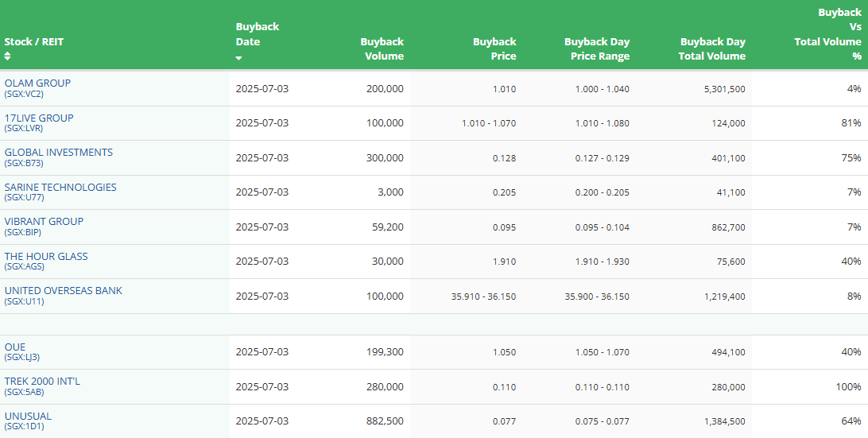The image size is (868, 438).
Task: Click the 4% value in OLAM GROUP row
Action: pyautogui.click(x=854, y=88)
